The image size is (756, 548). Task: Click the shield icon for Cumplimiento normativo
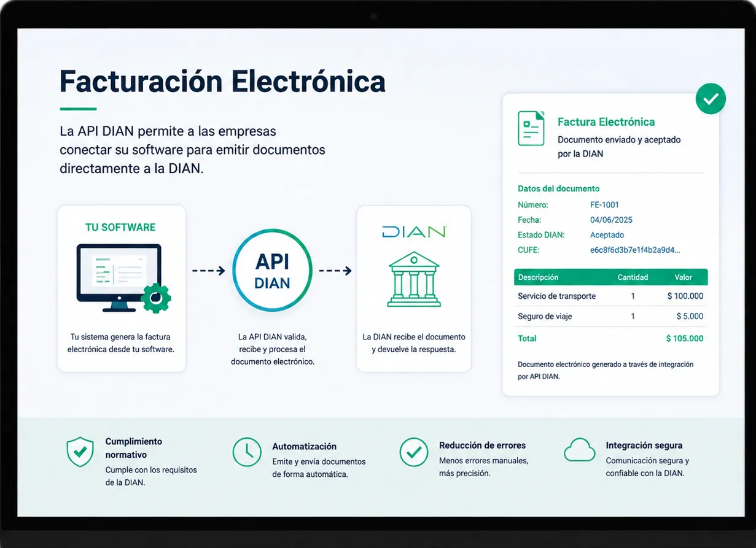tap(80, 452)
